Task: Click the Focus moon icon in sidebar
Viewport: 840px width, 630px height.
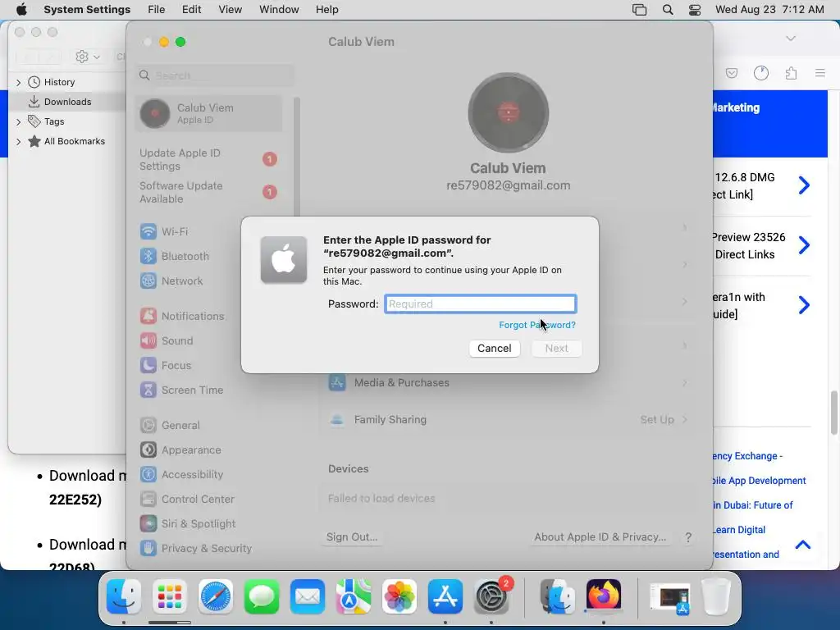Action: click(x=148, y=365)
